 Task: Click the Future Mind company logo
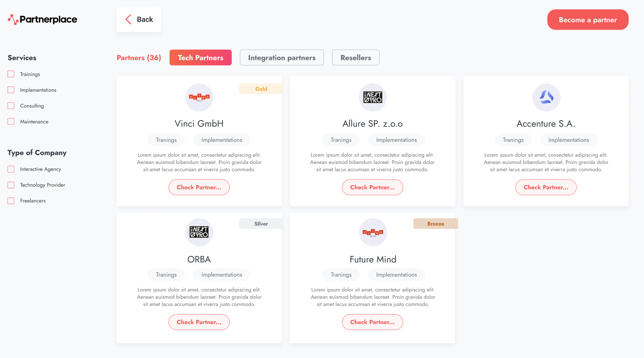click(373, 232)
